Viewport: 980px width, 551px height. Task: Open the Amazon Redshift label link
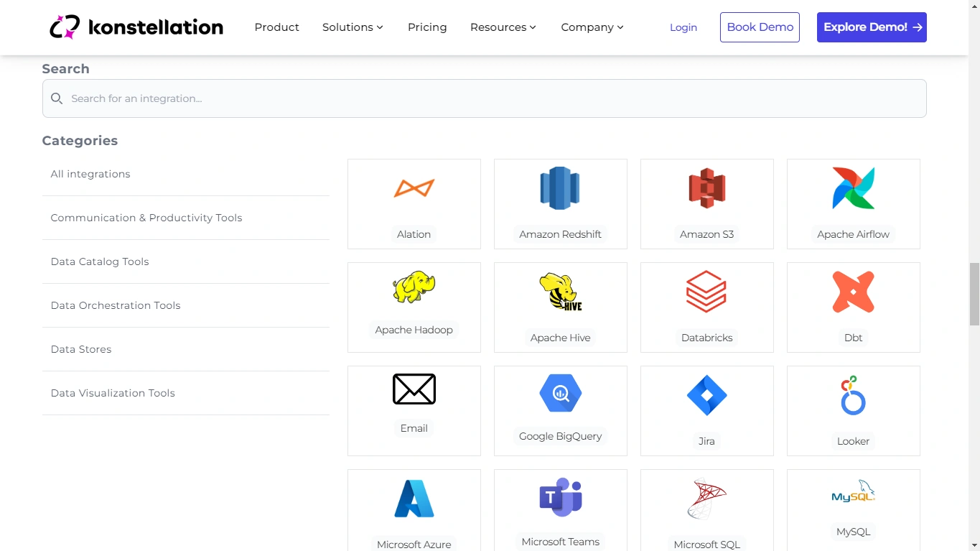[x=560, y=234]
